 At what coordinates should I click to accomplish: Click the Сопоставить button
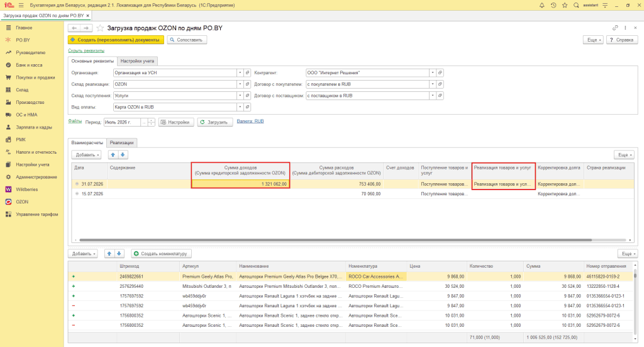pyautogui.click(x=187, y=40)
